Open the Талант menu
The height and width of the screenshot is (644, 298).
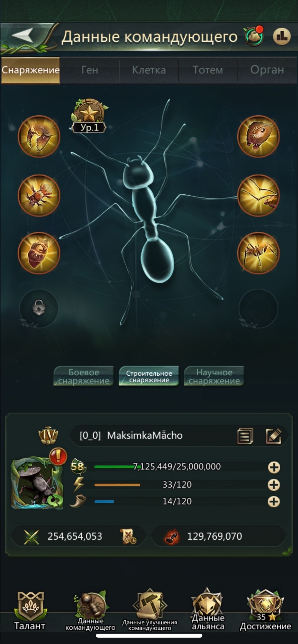point(30,610)
